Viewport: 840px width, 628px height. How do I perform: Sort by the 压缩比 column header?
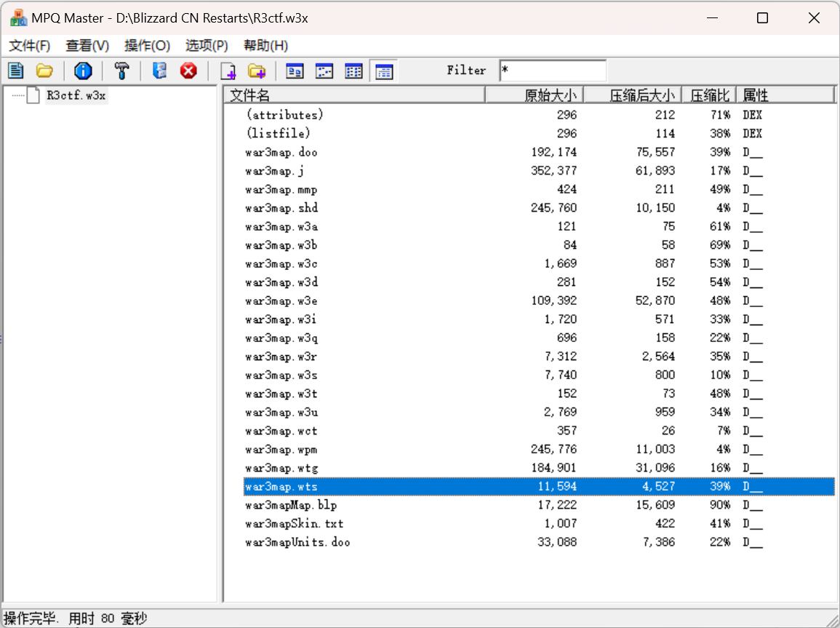point(708,95)
